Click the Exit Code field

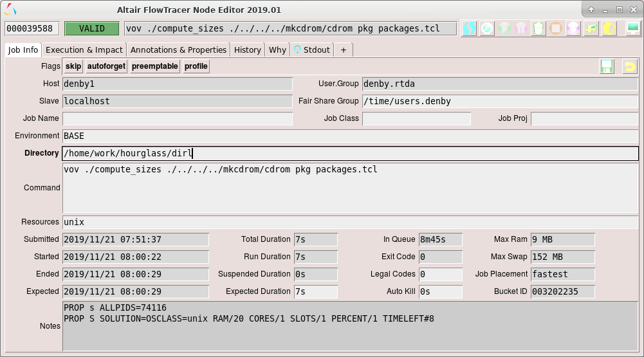pos(440,257)
